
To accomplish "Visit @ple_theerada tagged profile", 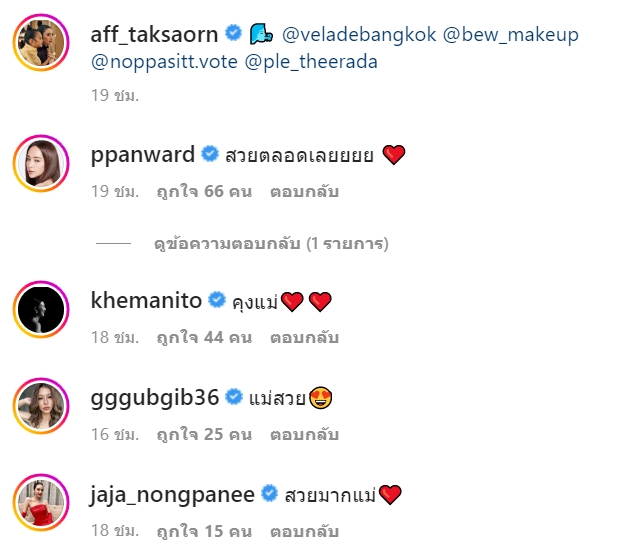I will pyautogui.click(x=311, y=62).
